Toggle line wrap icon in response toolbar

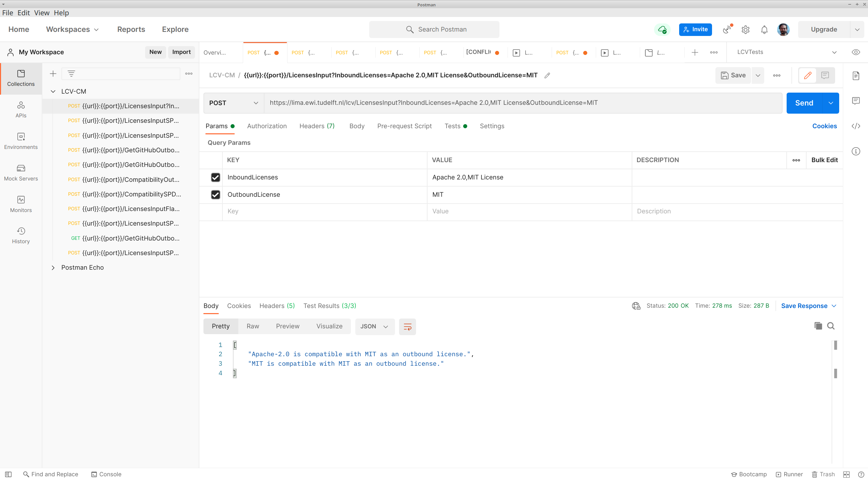coord(407,327)
